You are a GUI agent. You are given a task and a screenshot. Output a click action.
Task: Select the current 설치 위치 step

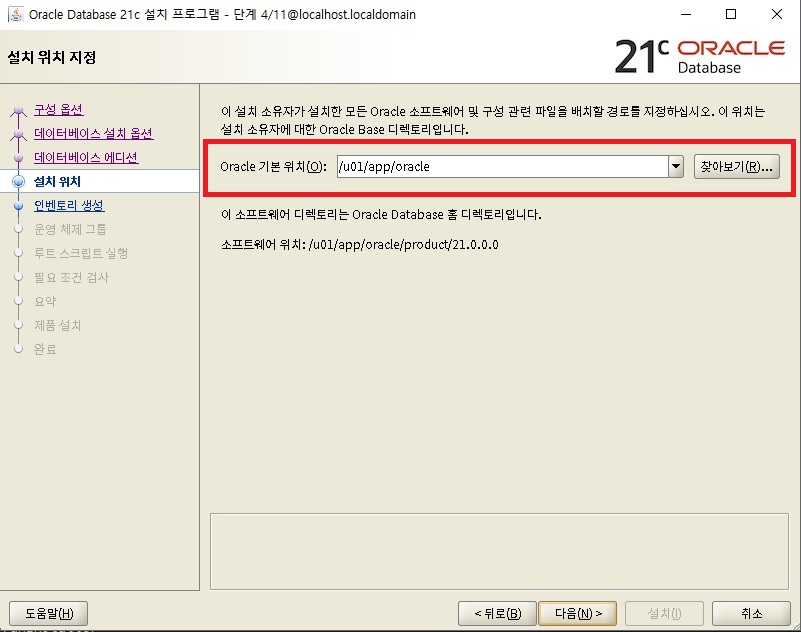coord(57,181)
